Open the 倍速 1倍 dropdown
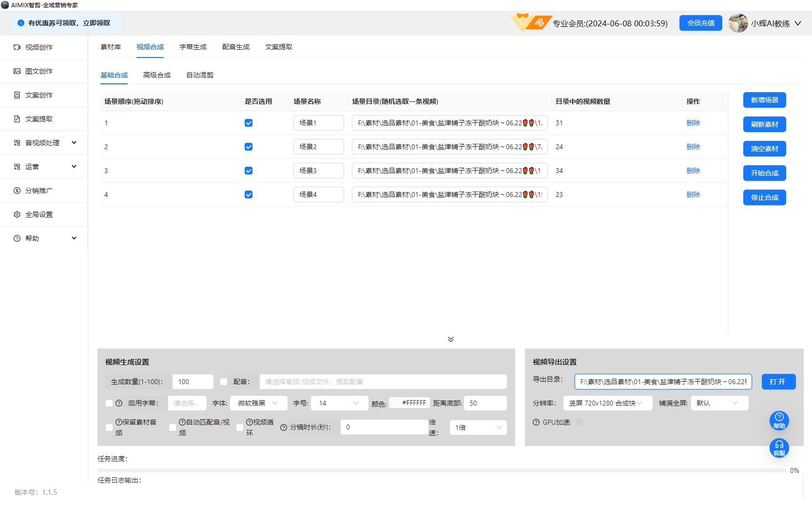Screen dimensions: 812x505 pyautogui.click(x=478, y=427)
